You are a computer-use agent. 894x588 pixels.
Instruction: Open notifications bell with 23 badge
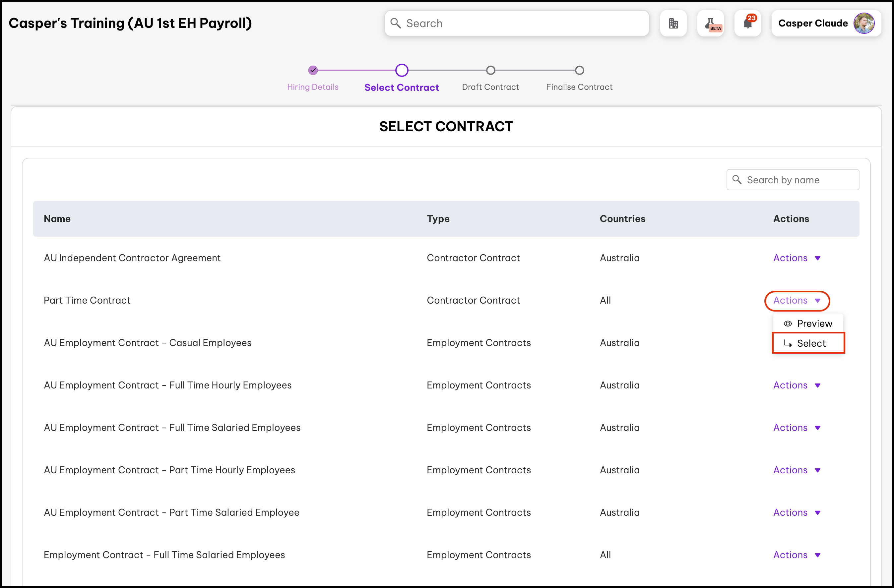[747, 23]
